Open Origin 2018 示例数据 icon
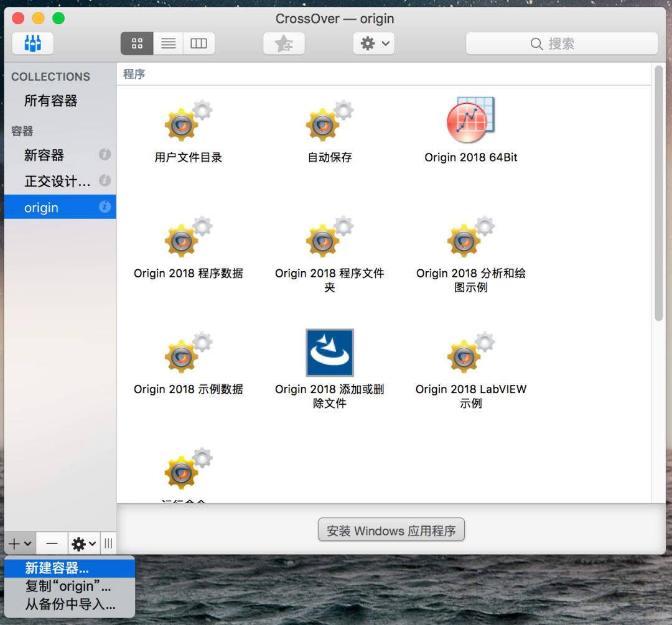The image size is (672, 625). (188, 353)
